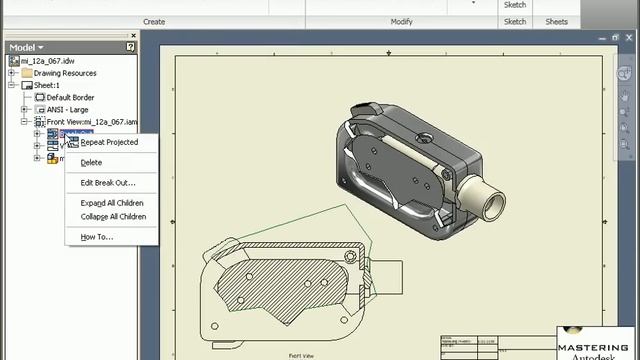Select Front View:mi_12a_067.iam tree item

point(92,122)
